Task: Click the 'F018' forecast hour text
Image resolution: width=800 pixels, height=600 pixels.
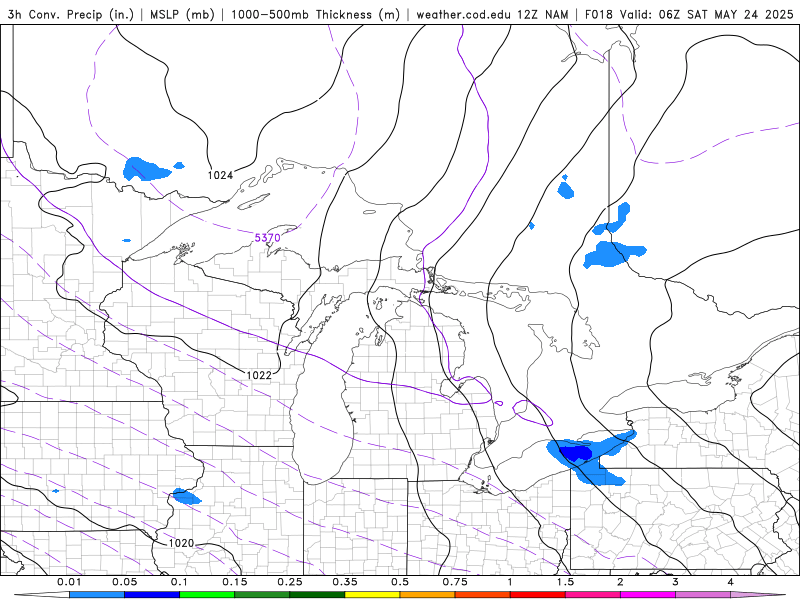Action: pos(599,14)
